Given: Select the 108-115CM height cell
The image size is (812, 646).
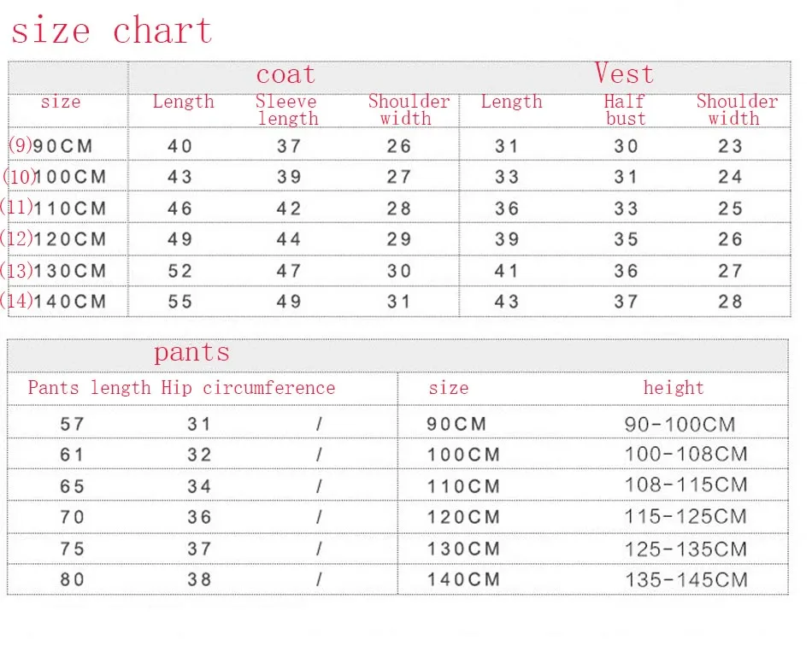Looking at the screenshot, I should pos(686,485).
